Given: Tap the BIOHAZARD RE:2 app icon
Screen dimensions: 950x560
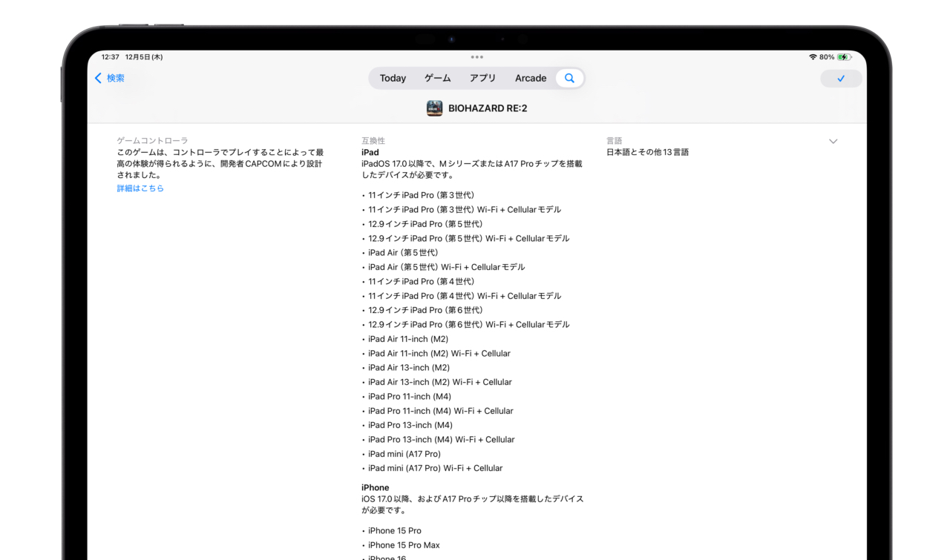Looking at the screenshot, I should pyautogui.click(x=435, y=108).
